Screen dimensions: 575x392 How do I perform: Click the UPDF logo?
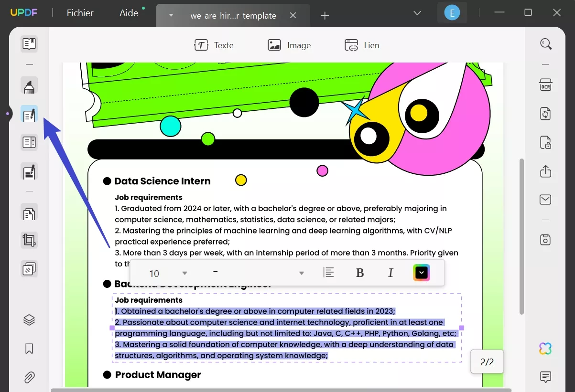coord(23,13)
